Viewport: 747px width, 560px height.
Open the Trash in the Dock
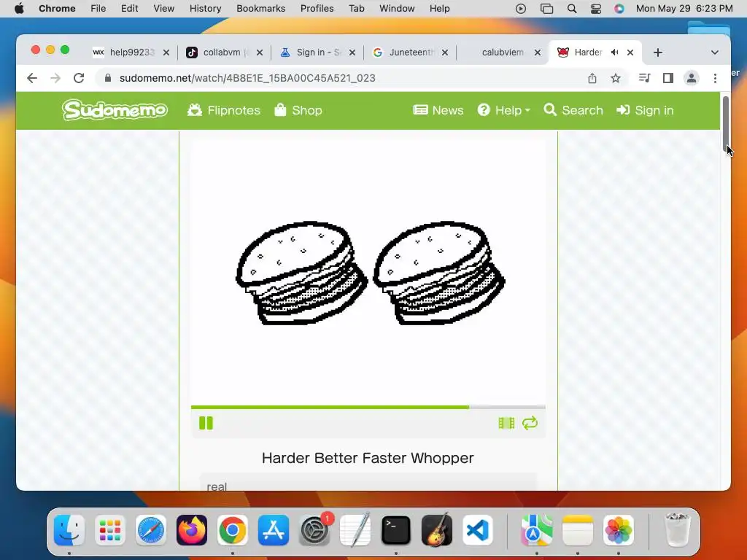tap(677, 530)
